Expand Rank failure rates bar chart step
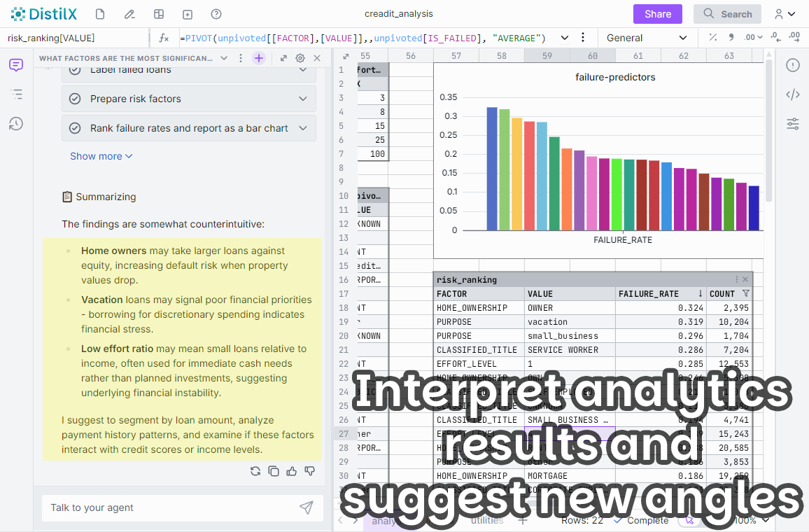The image size is (809, 532). pyautogui.click(x=303, y=128)
